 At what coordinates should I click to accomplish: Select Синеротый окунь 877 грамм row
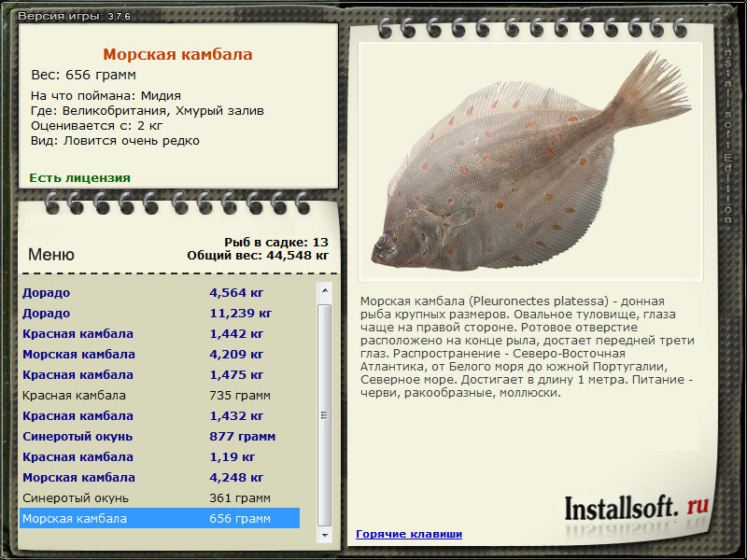(x=160, y=436)
